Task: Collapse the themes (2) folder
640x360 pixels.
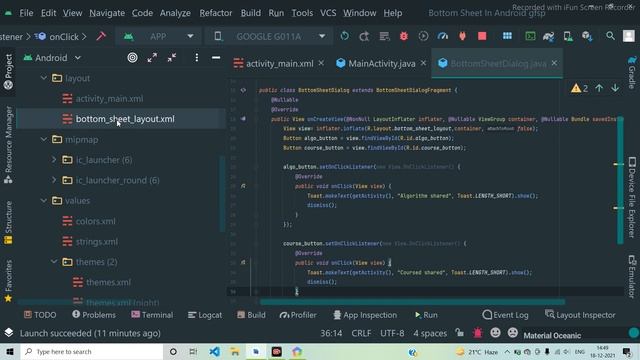Action: (x=54, y=262)
